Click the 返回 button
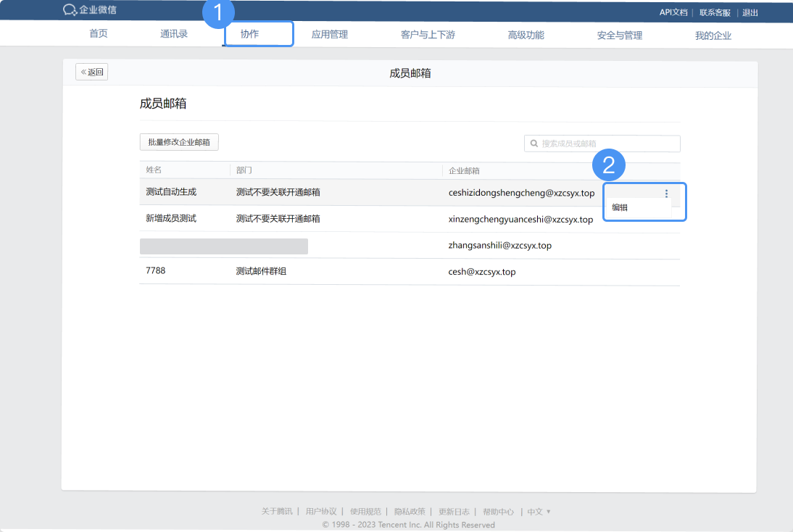Screen dimensions: 793x532 click(91, 72)
